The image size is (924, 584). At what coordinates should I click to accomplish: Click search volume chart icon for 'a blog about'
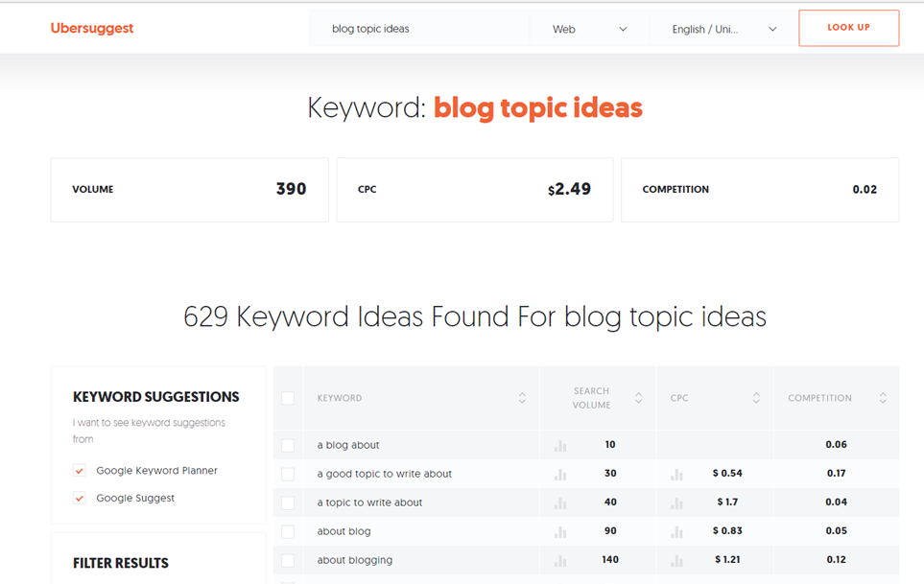pos(560,446)
